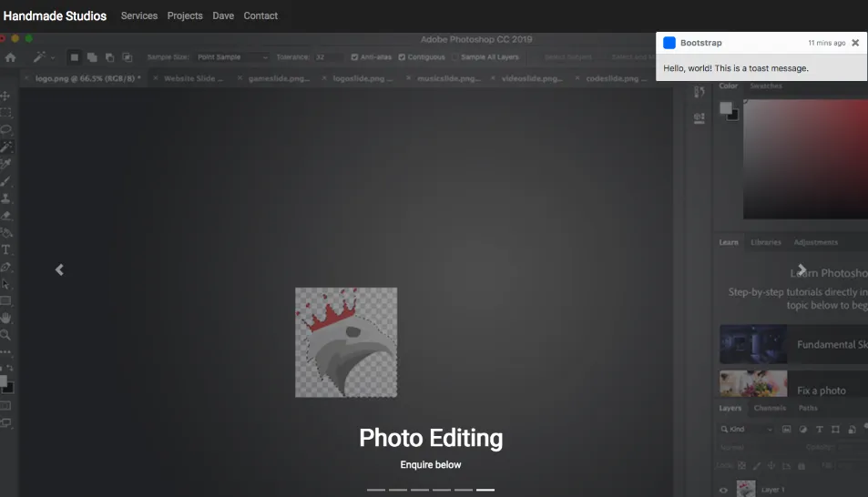The height and width of the screenshot is (497, 868).
Task: Select the Eraser tool
Action: 5,216
